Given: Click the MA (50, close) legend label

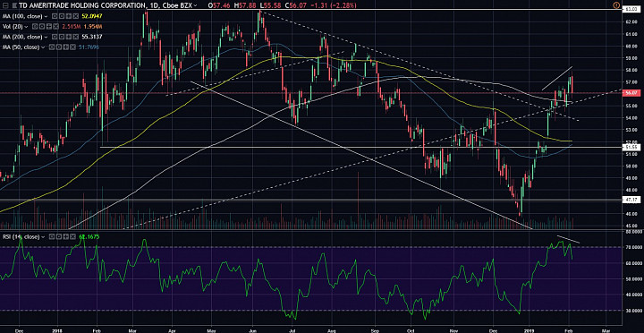Looking at the screenshot, I should coord(21,47).
